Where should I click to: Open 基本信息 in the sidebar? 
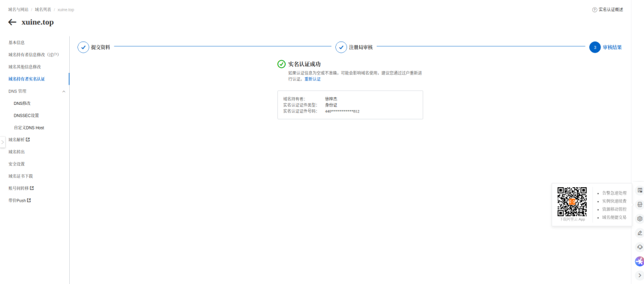(x=16, y=43)
